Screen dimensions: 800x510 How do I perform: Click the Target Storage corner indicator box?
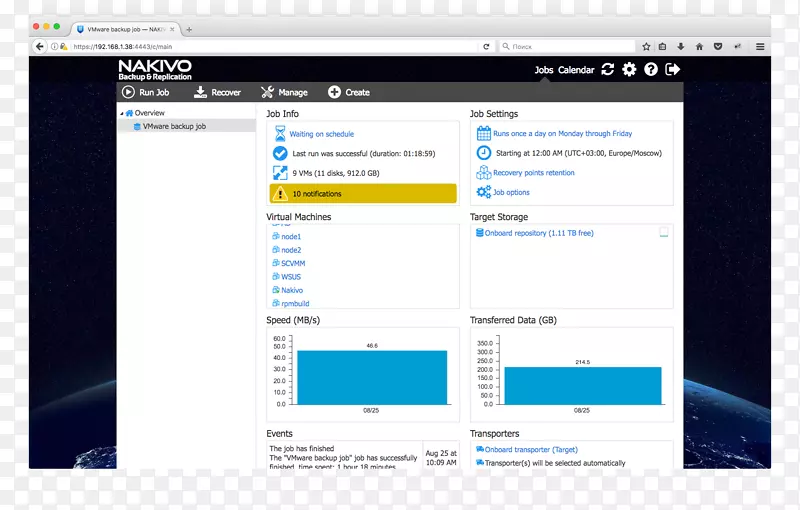pyautogui.click(x=663, y=233)
